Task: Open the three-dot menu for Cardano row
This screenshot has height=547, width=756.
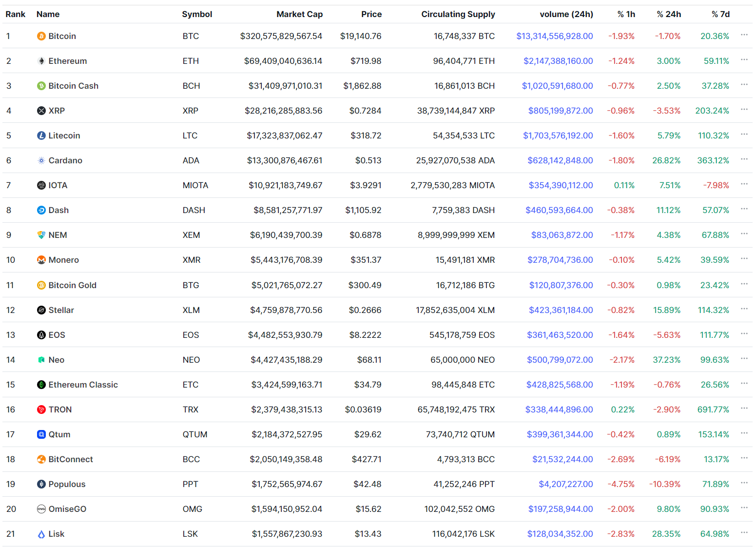Action: pyautogui.click(x=744, y=159)
